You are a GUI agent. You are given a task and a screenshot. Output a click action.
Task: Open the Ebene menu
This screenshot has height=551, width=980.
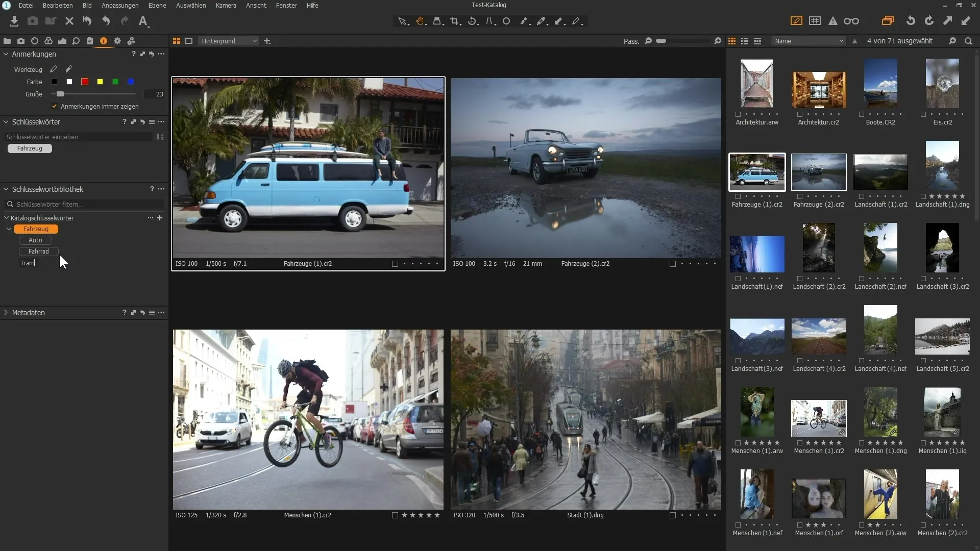157,5
